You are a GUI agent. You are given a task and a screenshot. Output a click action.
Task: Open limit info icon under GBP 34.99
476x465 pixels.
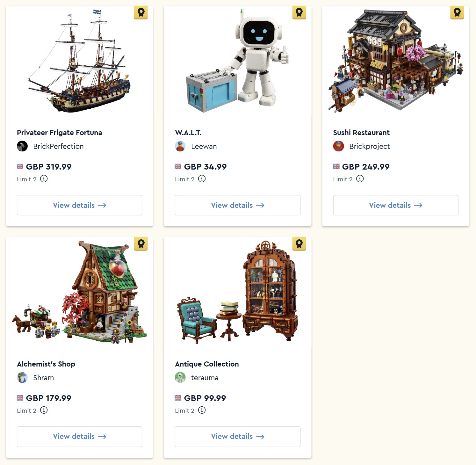tap(202, 179)
